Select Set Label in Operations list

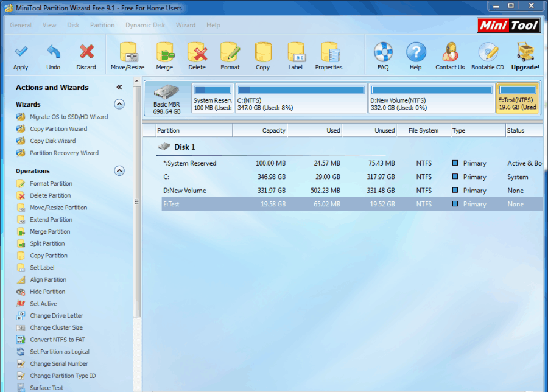[42, 268]
